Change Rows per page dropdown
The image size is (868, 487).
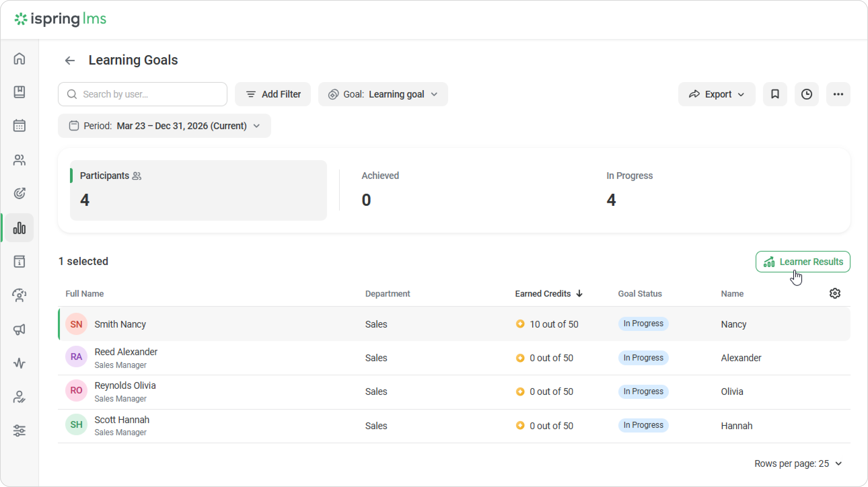pyautogui.click(x=798, y=464)
